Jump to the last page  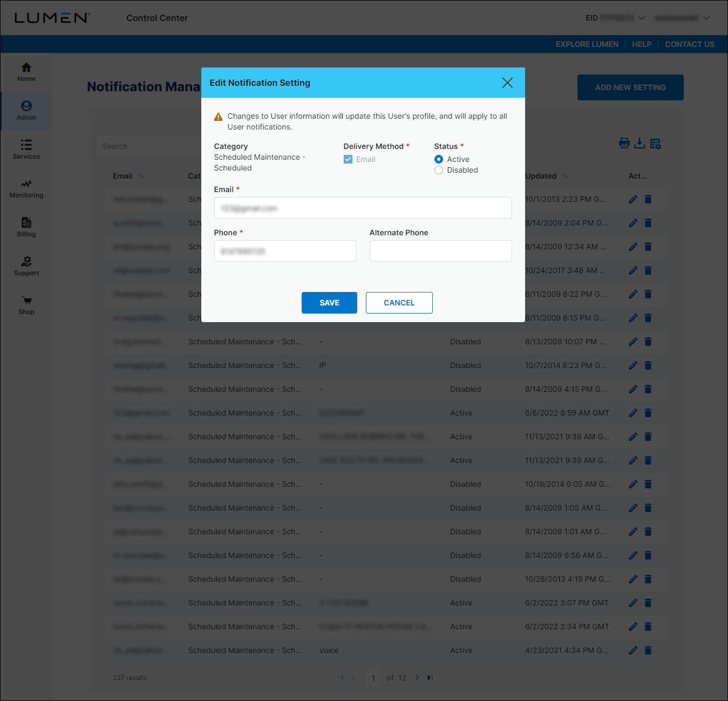tap(430, 678)
